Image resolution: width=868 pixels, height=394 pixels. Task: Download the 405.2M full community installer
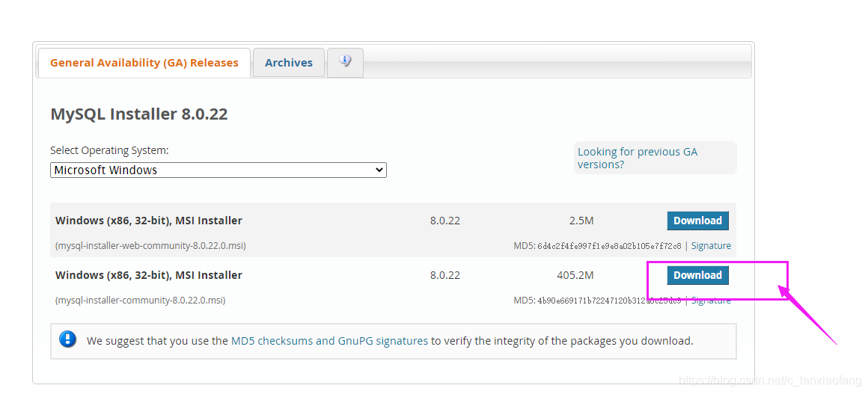(697, 275)
